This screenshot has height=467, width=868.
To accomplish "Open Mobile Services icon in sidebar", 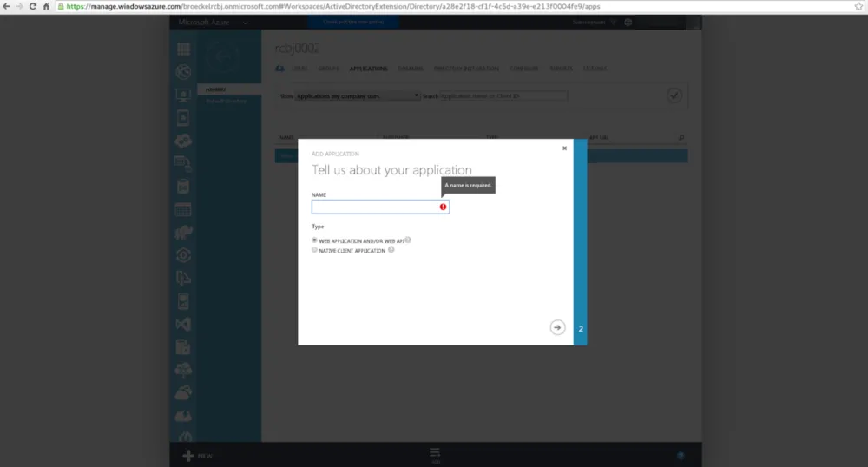I will pos(183,118).
